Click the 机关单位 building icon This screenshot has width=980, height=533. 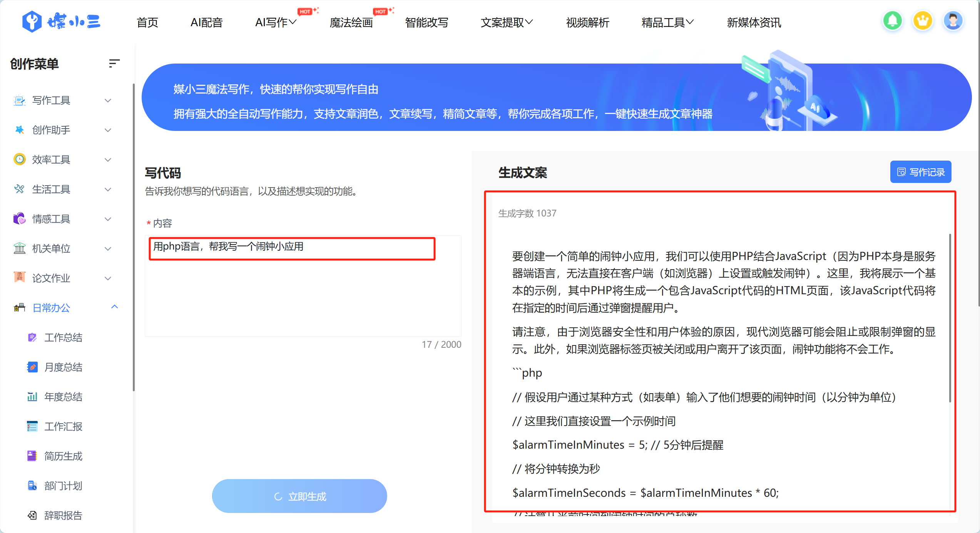(19, 248)
